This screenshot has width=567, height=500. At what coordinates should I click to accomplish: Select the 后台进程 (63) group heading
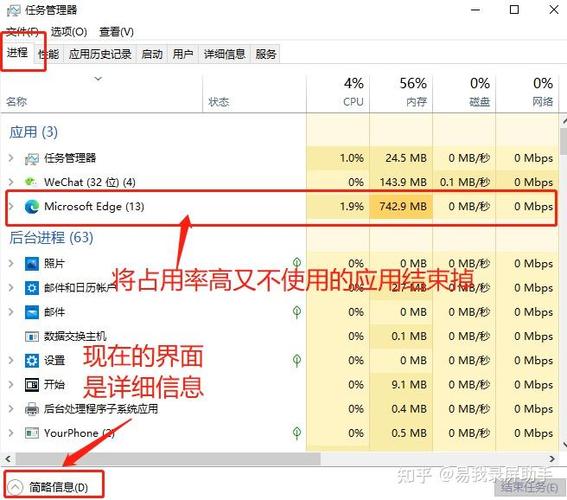tap(51, 238)
